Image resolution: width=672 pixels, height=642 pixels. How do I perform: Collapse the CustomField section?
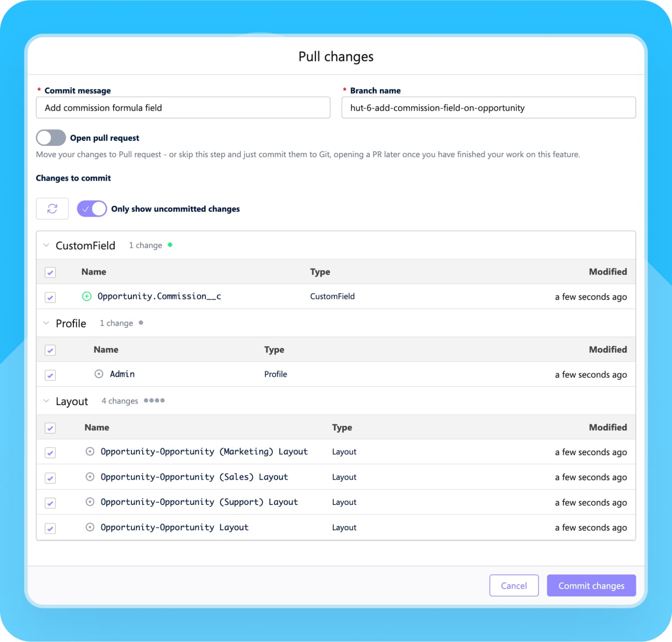[46, 245]
